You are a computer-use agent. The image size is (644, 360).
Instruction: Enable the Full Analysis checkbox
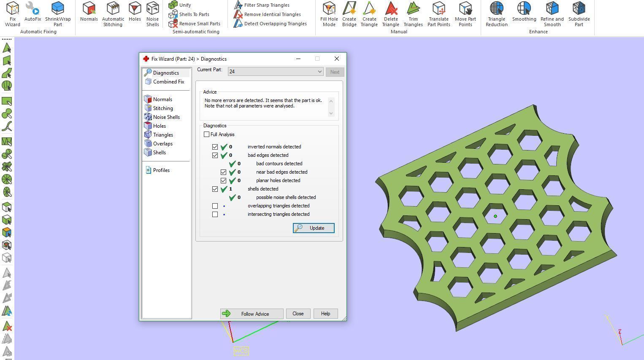pos(206,134)
